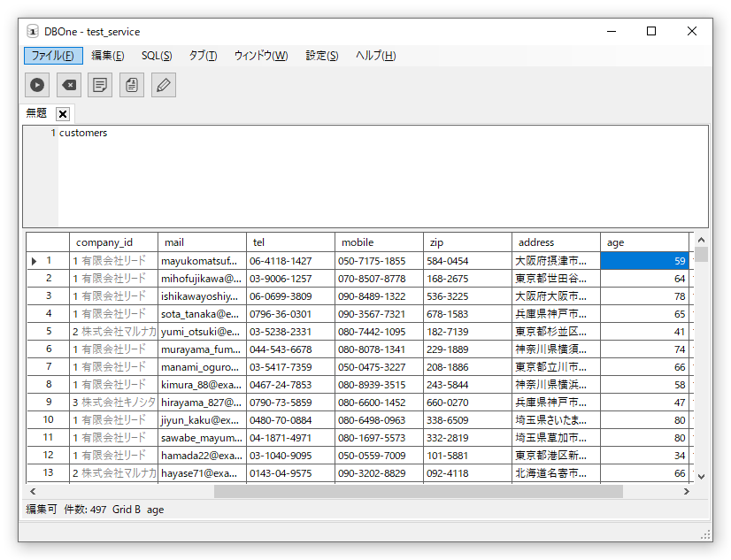
Task: Select the row header for row 5
Action: [x=49, y=332]
